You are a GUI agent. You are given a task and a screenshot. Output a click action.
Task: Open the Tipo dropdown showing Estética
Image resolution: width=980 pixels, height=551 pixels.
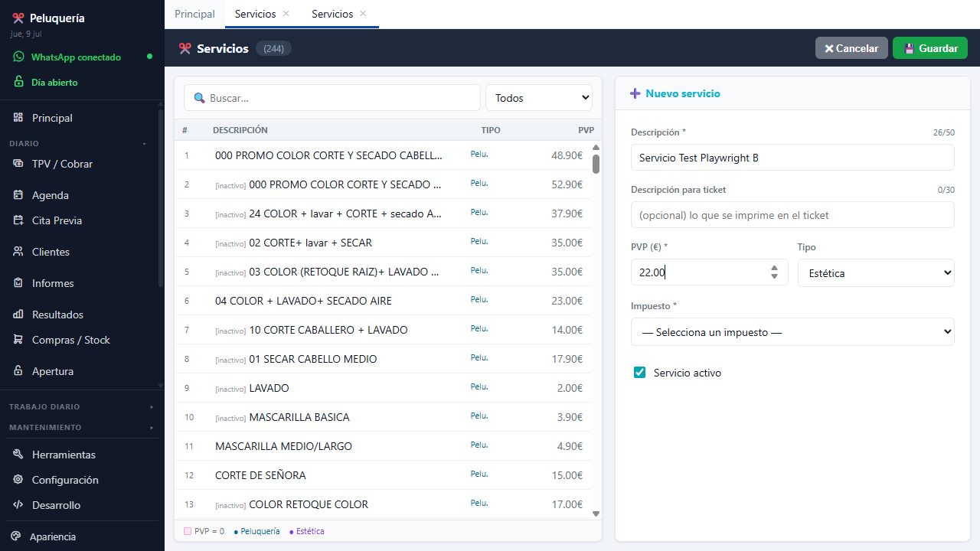876,272
